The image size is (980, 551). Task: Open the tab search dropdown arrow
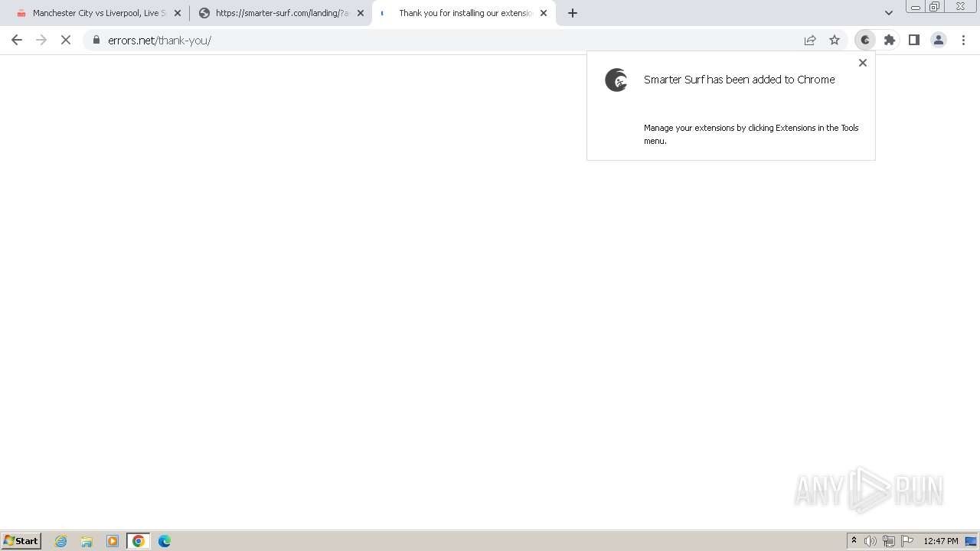click(889, 13)
